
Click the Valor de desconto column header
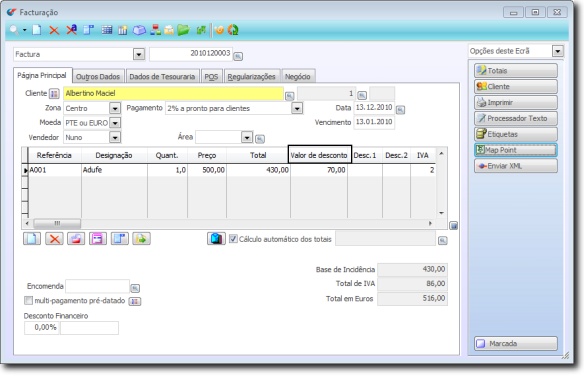click(x=320, y=154)
